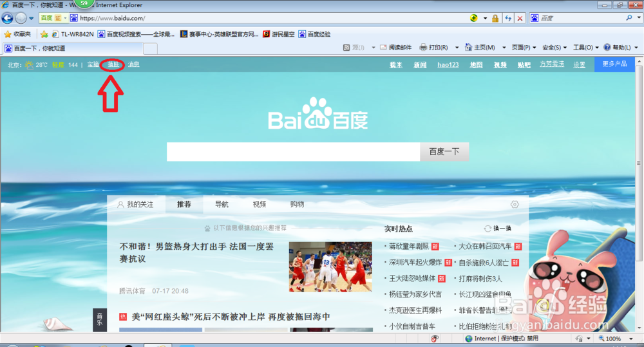
Task: Click inside the Baidu search input box
Action: tap(293, 152)
